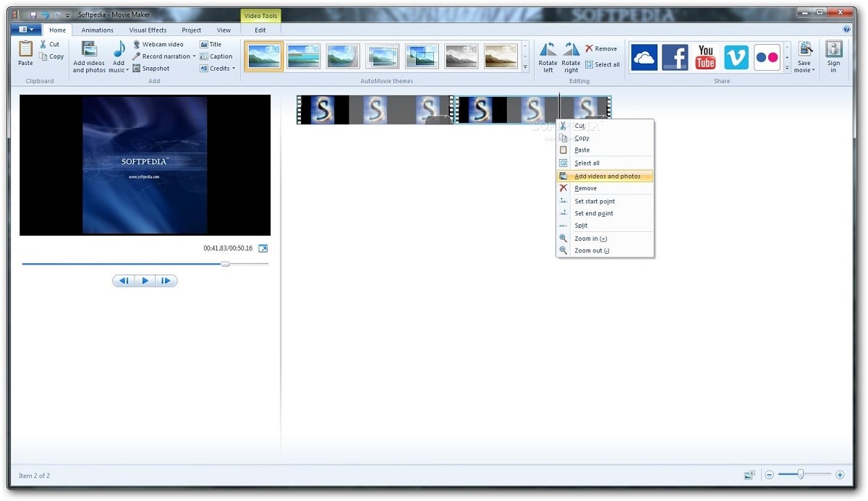Open the Flickr sharing option
The height and width of the screenshot is (501, 868).
pos(766,56)
